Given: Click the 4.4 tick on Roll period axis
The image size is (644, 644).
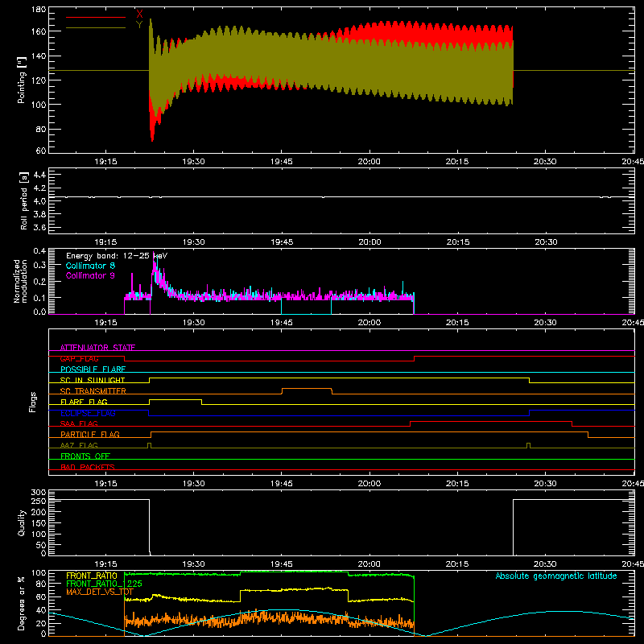Looking at the screenshot, I should click(39, 175).
